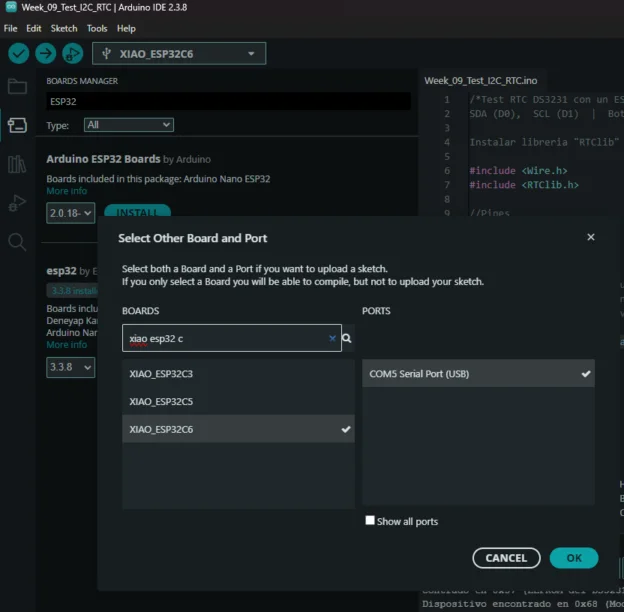
Task: Click the magnifier icon beside board search
Action: click(347, 338)
